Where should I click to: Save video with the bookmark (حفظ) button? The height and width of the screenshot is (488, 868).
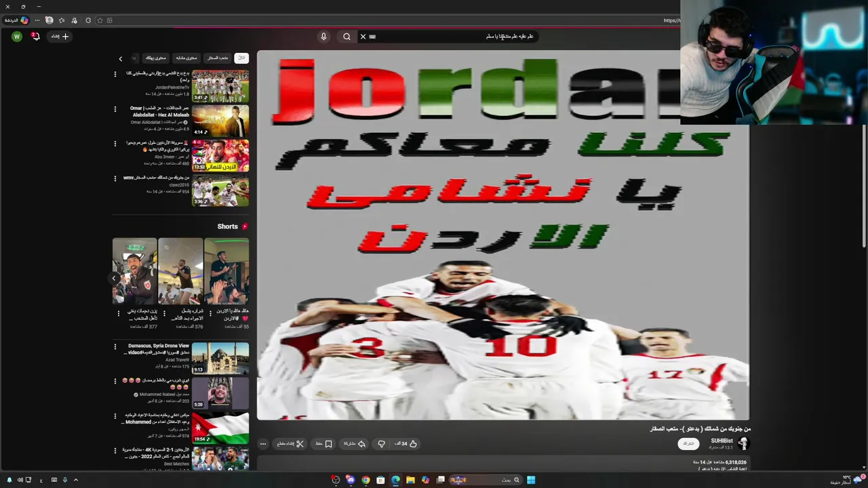tap(323, 444)
